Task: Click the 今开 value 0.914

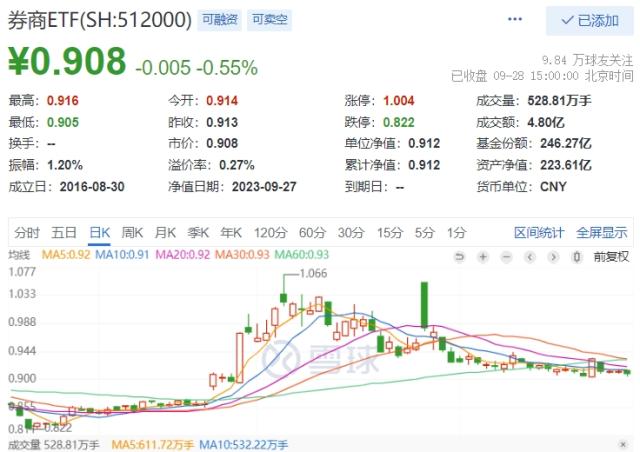Action: [x=222, y=100]
